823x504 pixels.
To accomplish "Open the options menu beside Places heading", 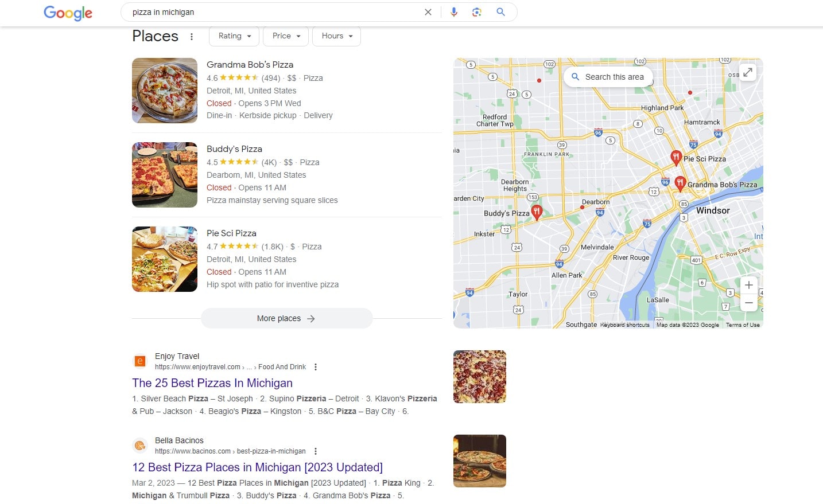I will [x=192, y=36].
